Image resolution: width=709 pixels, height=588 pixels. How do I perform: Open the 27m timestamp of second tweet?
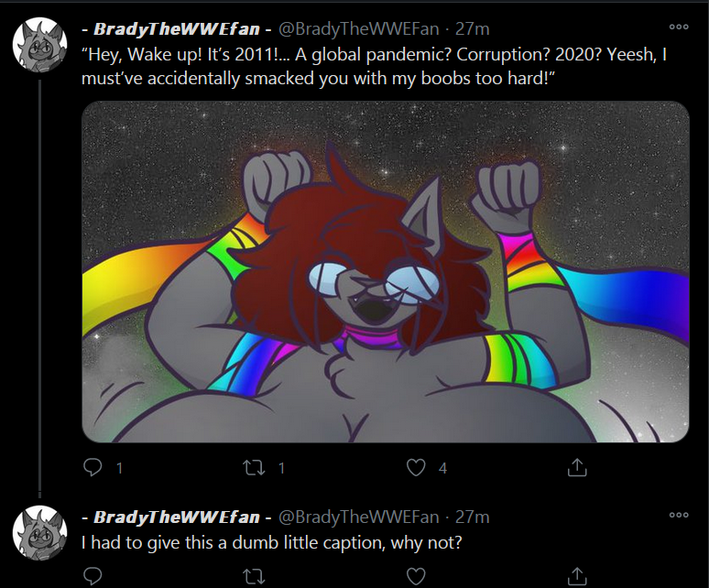click(472, 517)
